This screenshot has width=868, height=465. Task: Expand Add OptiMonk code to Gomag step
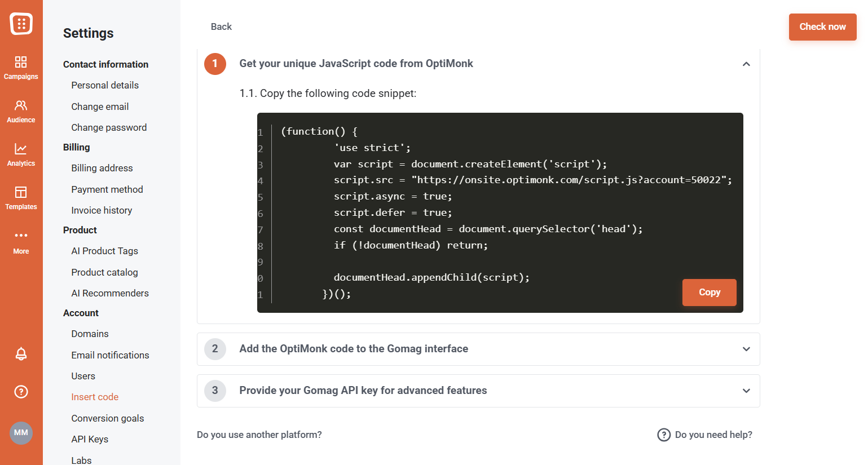(746, 349)
